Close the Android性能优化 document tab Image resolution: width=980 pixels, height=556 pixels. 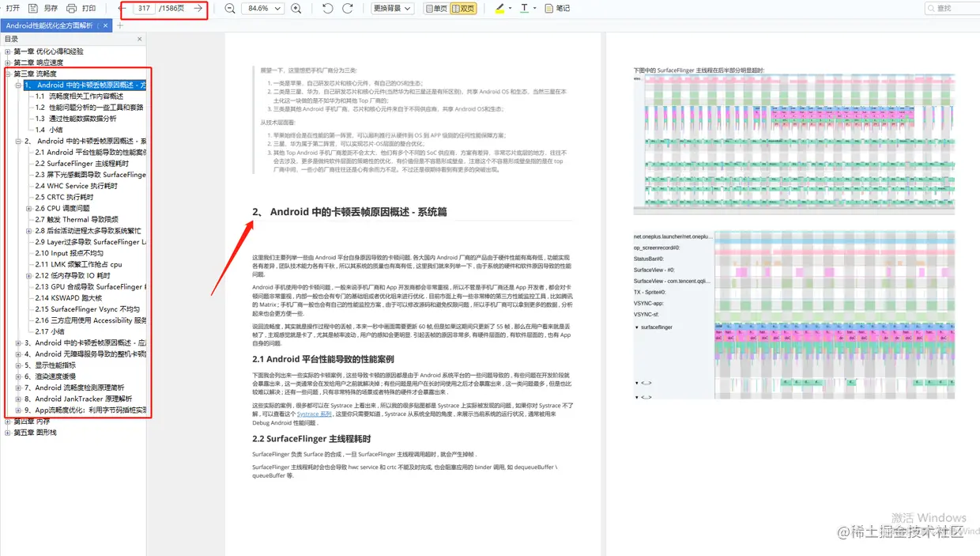click(106, 25)
